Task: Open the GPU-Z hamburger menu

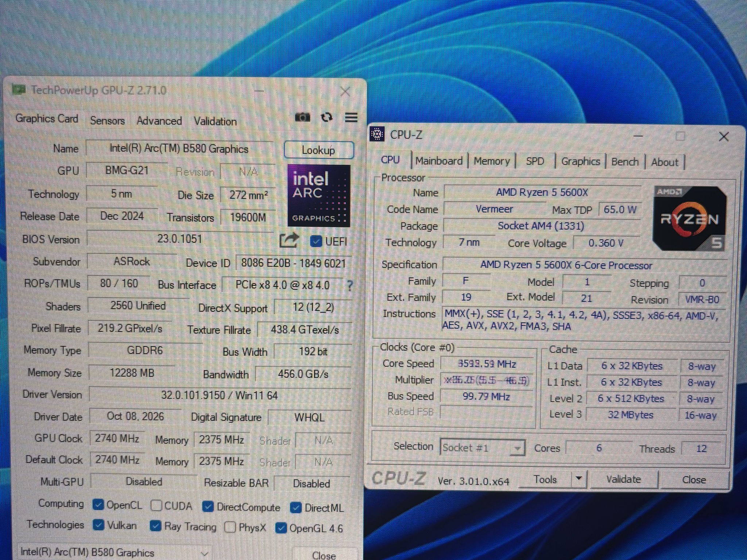Action: [351, 118]
